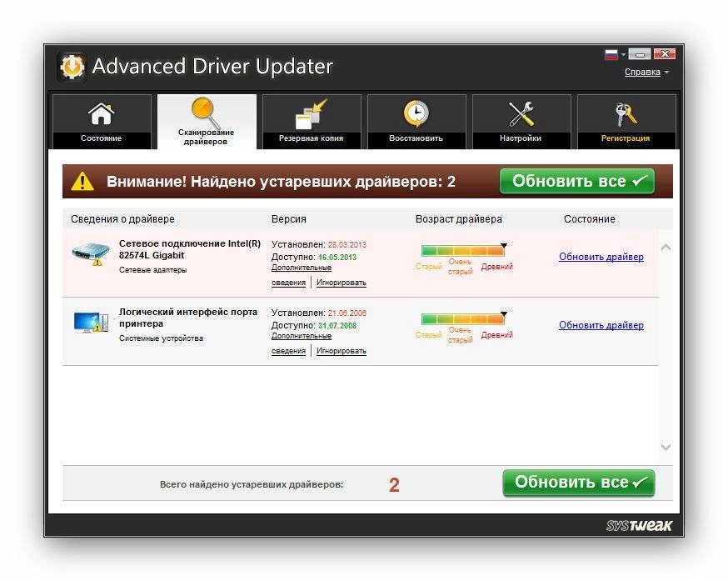The height and width of the screenshot is (581, 728).
Task: Update driver for Логический интерфейс порта принтера
Action: pyautogui.click(x=601, y=325)
